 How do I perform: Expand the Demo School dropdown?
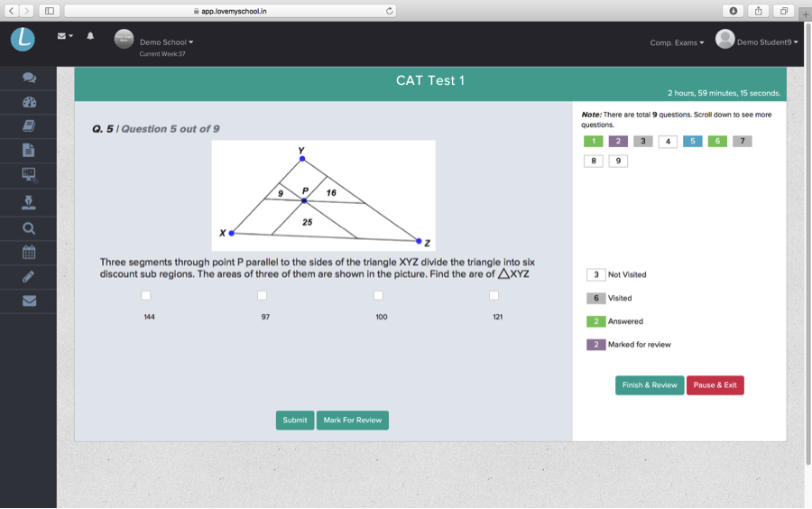[166, 42]
